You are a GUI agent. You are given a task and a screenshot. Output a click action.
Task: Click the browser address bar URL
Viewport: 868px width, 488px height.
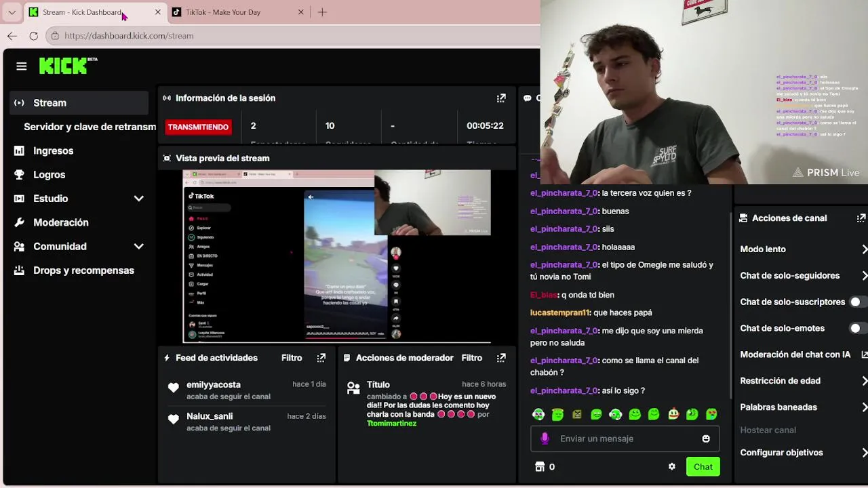(x=129, y=36)
